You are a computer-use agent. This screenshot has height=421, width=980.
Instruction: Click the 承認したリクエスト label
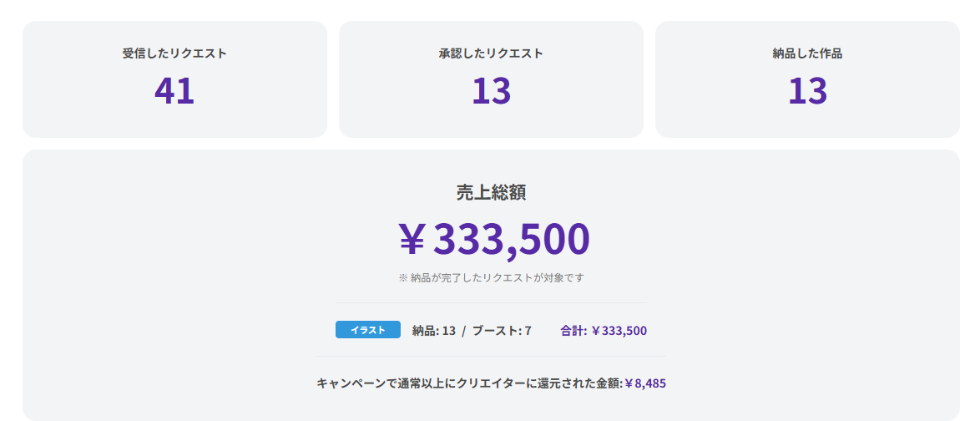click(x=491, y=53)
